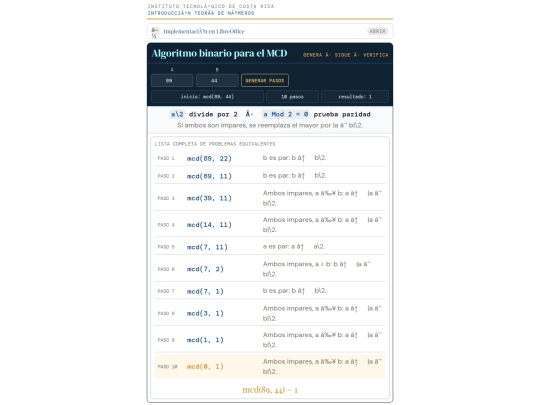Focus the A input field containing 89
Viewport: 540px width, 405px height.
click(x=172, y=81)
